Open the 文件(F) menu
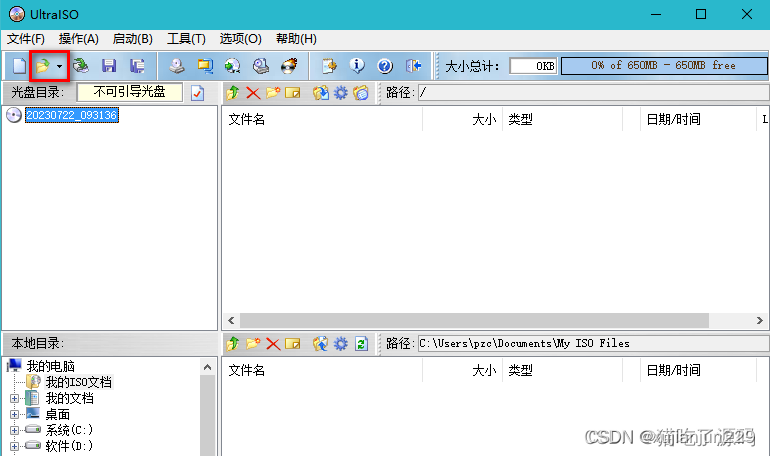770x456 pixels. pos(26,39)
